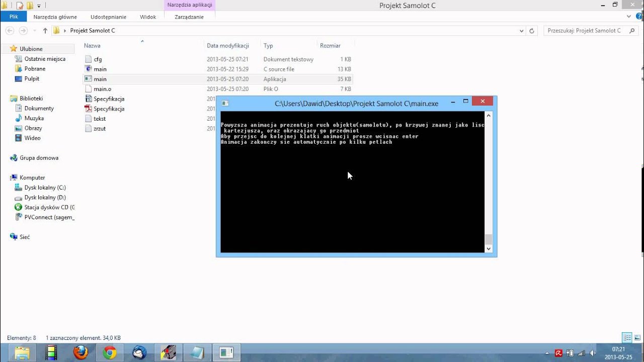Click the Projekt Samolot C breadcrumb in address bar
644x362 pixels.
click(93, 31)
